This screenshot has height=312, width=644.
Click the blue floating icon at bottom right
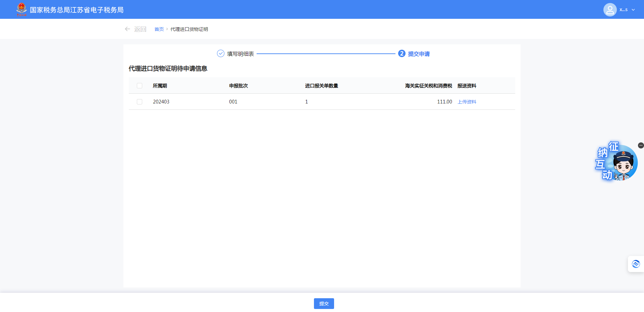(636, 264)
